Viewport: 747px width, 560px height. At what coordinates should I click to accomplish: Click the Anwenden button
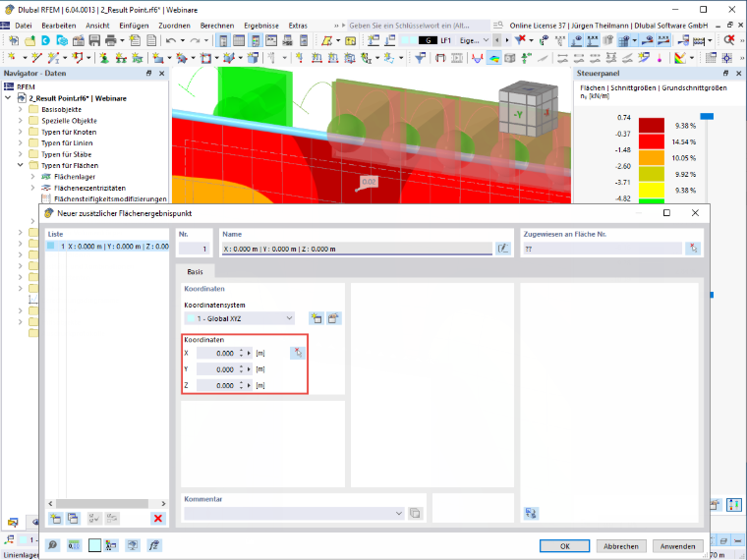pyautogui.click(x=677, y=546)
